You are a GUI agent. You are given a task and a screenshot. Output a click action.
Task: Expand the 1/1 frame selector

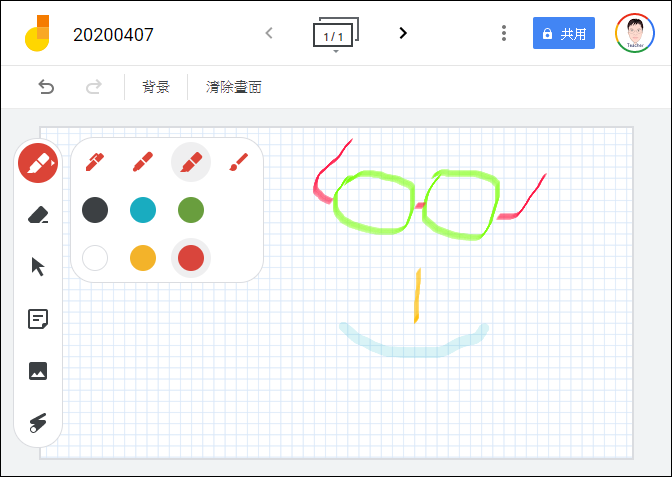click(336, 34)
